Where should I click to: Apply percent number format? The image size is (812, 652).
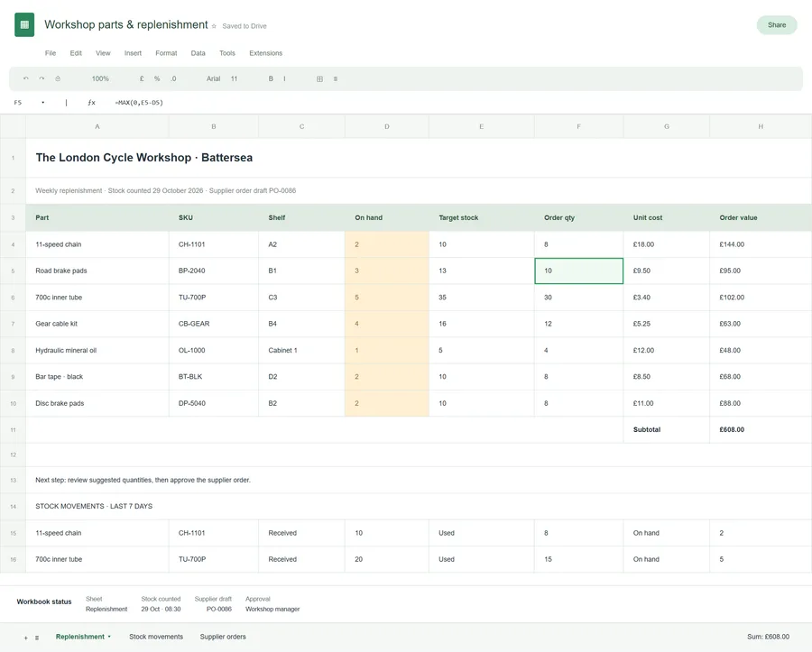tap(157, 78)
